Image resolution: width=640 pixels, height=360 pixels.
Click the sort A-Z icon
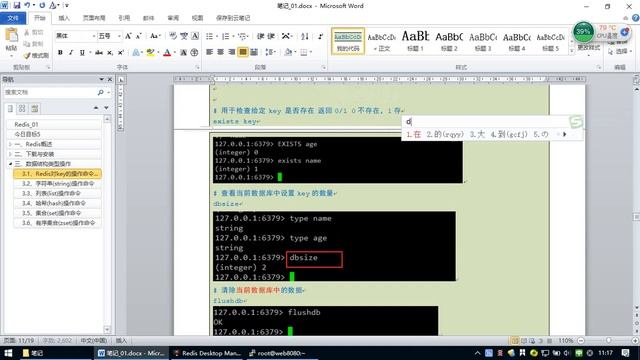point(304,36)
